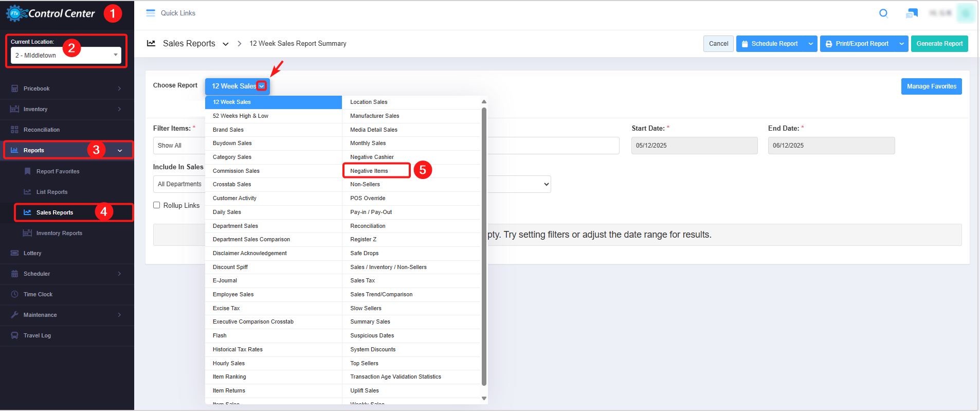The image size is (980, 411).
Task: Click the Generate Report button
Action: (939, 44)
